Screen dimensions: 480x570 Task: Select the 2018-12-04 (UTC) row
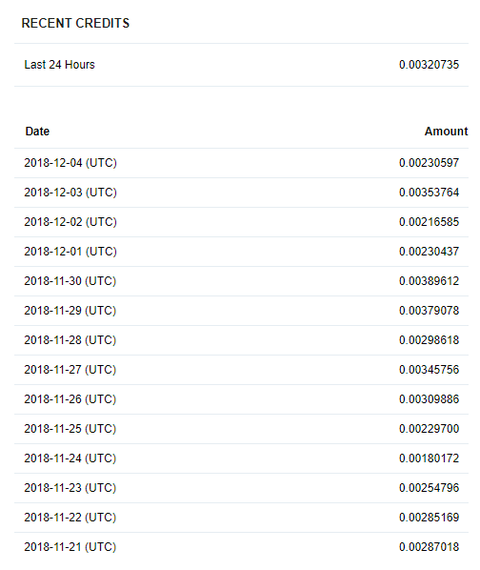pyautogui.click(x=241, y=163)
